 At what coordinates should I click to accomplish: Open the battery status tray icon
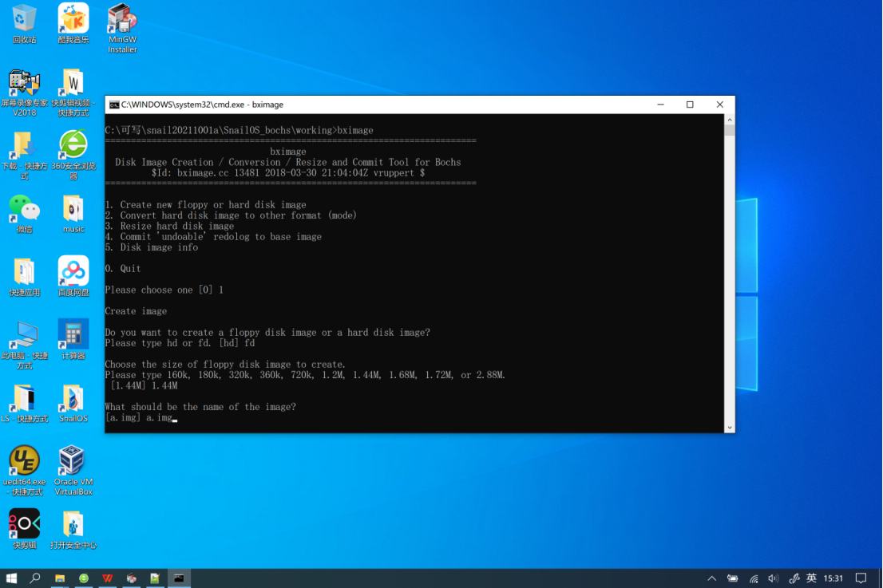tap(732, 578)
